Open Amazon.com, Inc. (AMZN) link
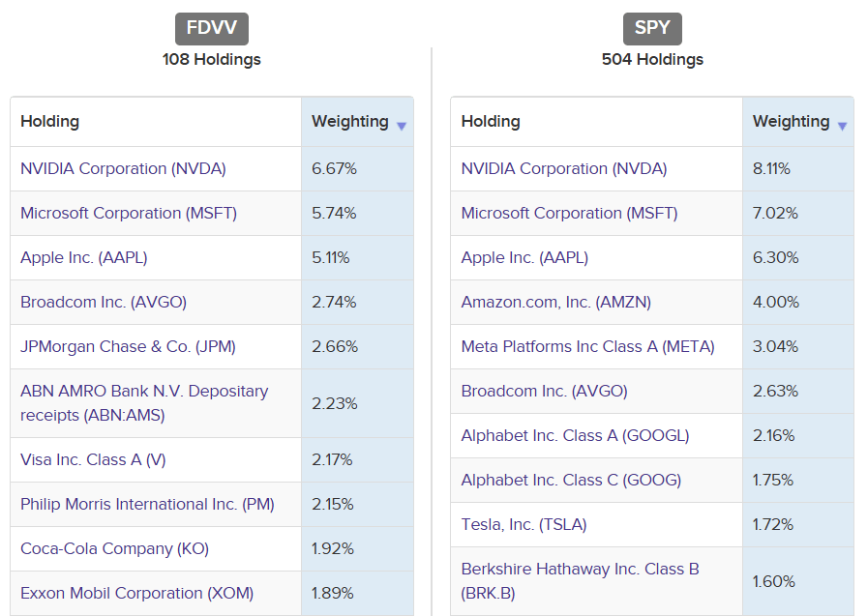The width and height of the screenshot is (868, 616). point(555,302)
